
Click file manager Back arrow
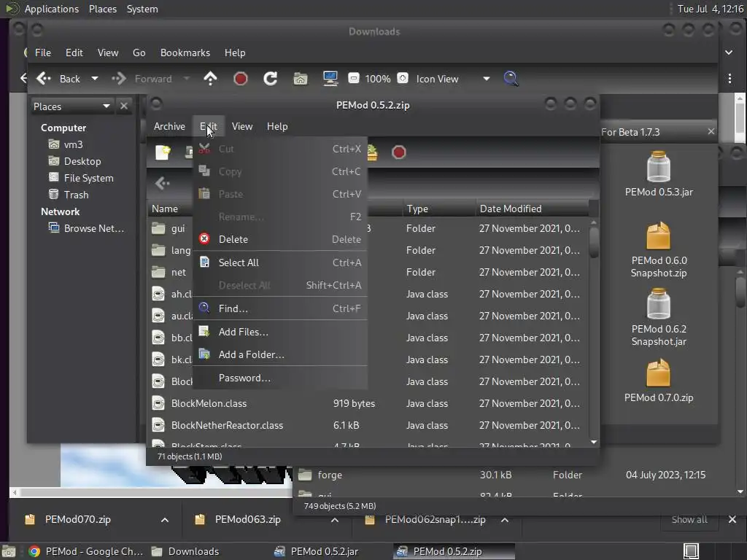click(x=58, y=79)
